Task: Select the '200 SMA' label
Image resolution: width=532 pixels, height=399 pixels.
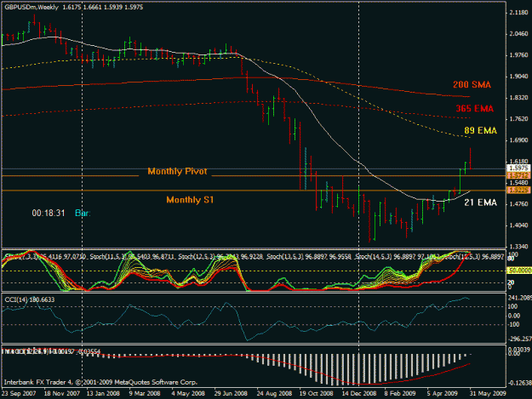Action: pos(472,85)
